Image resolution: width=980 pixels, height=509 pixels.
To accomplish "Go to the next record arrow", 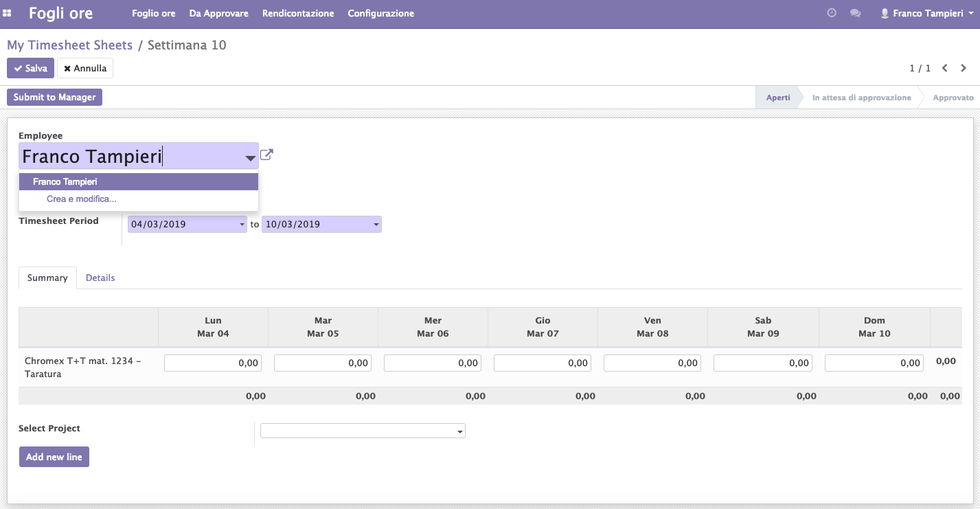I will (964, 68).
